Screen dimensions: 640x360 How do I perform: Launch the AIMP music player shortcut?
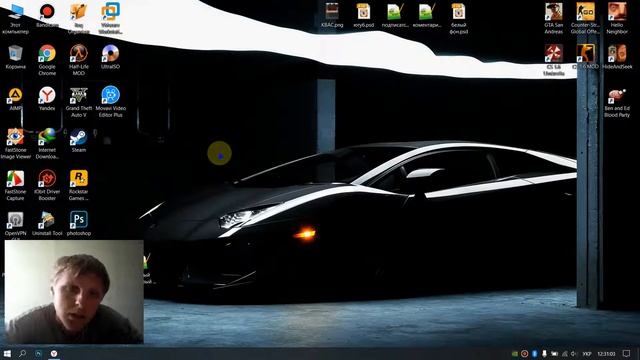click(x=16, y=99)
